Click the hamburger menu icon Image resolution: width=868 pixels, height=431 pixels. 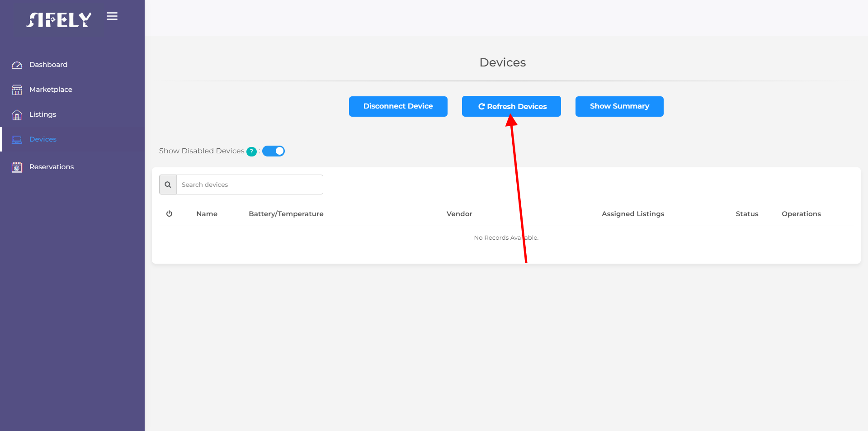pyautogui.click(x=112, y=16)
